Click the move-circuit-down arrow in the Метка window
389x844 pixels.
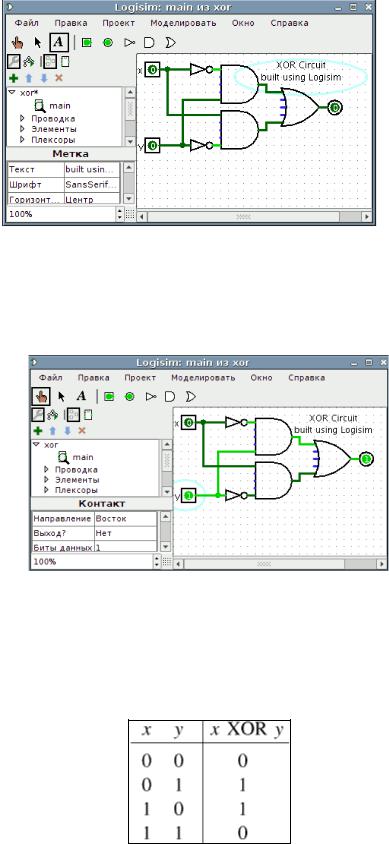coord(44,78)
